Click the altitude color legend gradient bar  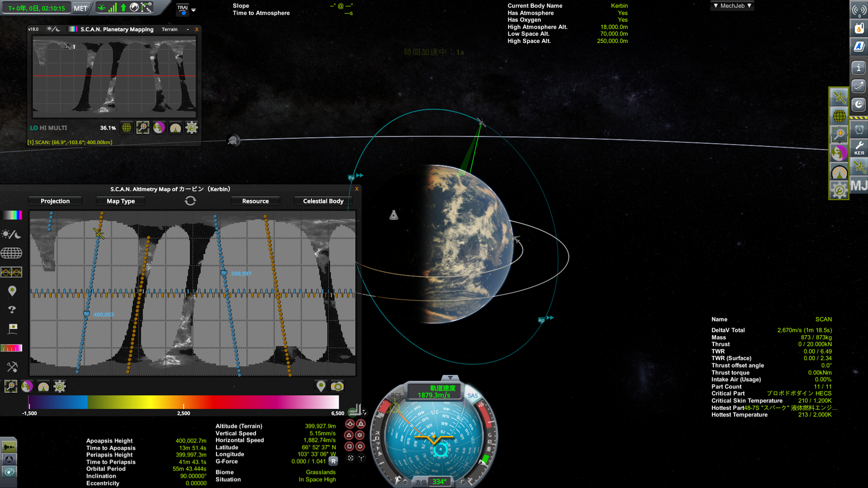(x=184, y=402)
